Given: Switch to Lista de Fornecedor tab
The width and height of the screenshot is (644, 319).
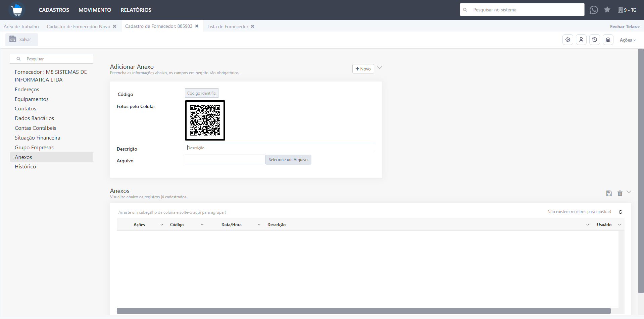Looking at the screenshot, I should click(228, 26).
